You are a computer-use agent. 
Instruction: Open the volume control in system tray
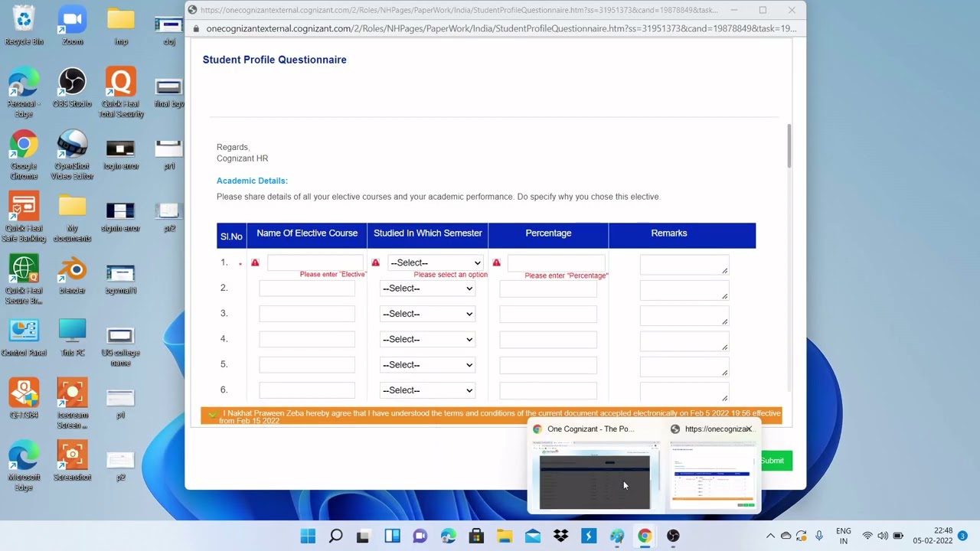(x=883, y=536)
